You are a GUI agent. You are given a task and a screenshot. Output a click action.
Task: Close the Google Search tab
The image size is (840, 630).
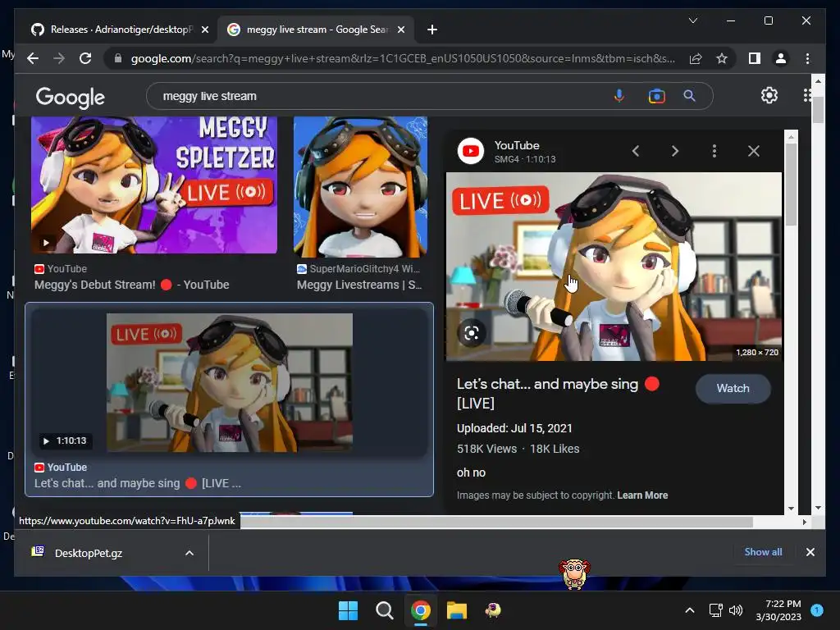click(400, 30)
